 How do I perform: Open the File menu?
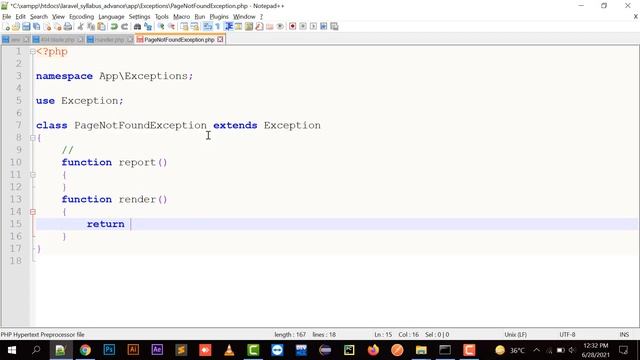tap(7, 17)
